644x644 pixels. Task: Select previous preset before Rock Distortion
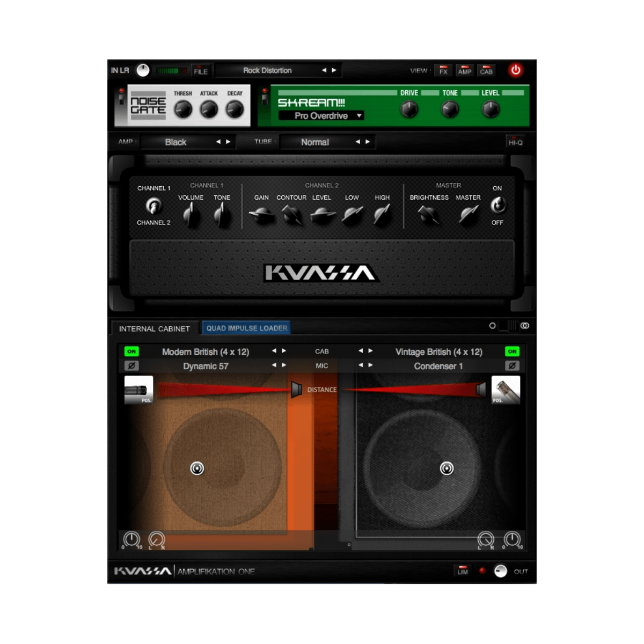click(324, 70)
